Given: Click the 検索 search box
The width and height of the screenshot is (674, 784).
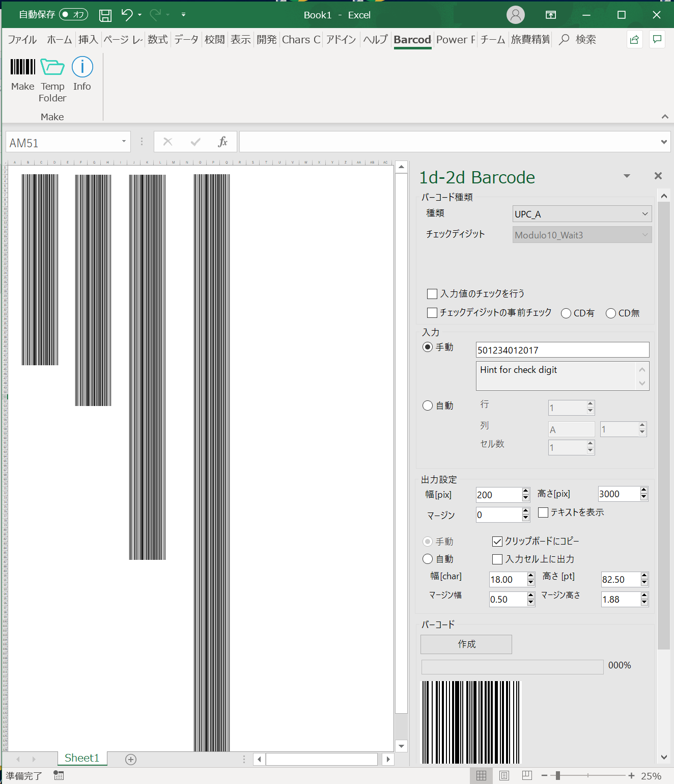Looking at the screenshot, I should 585,40.
